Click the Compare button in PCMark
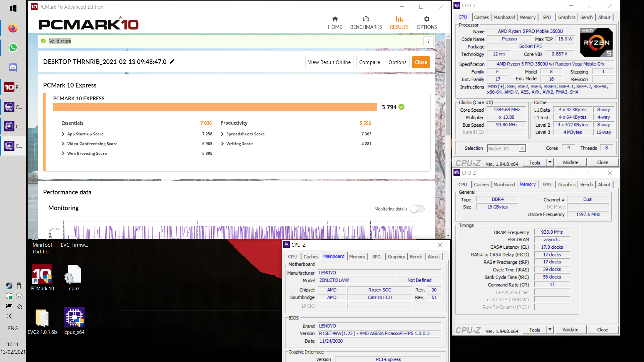Image resolution: width=644 pixels, height=362 pixels. click(370, 62)
